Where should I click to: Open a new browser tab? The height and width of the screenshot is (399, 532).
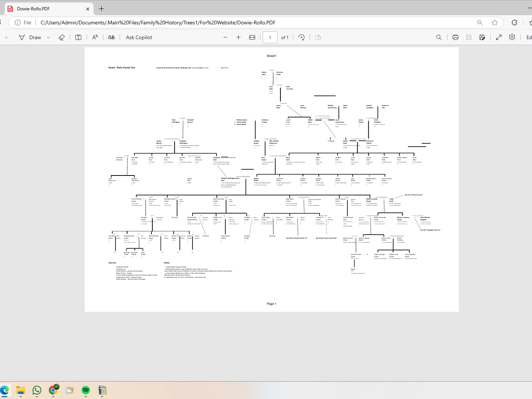(x=102, y=8)
